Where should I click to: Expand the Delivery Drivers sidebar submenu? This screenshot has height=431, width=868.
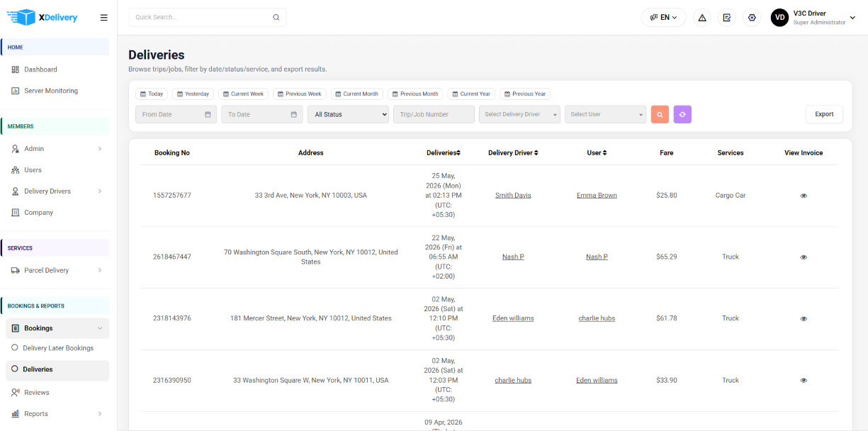coord(100,191)
